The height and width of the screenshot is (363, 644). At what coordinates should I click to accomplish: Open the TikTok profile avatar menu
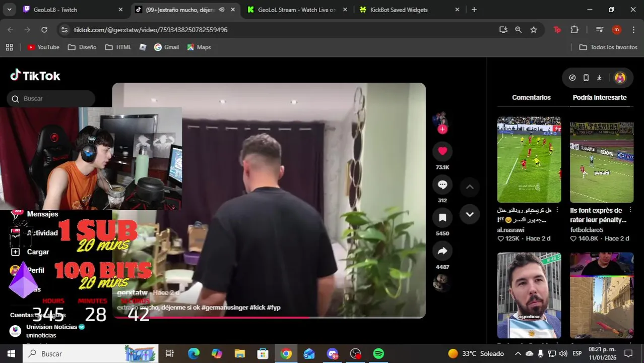point(620,78)
